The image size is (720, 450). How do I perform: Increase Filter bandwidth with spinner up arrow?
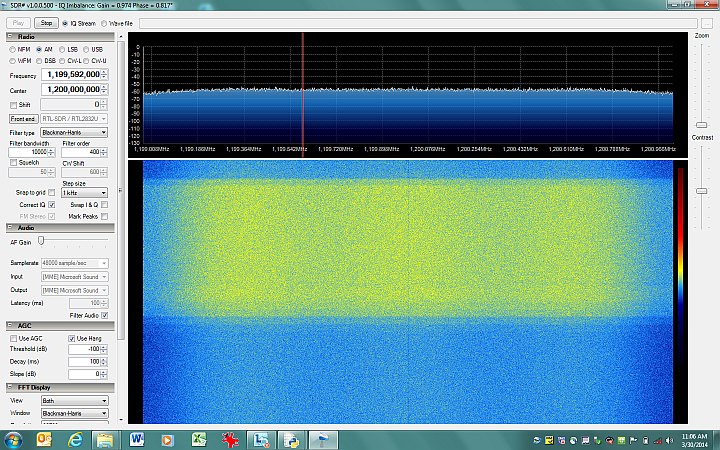coord(51,150)
